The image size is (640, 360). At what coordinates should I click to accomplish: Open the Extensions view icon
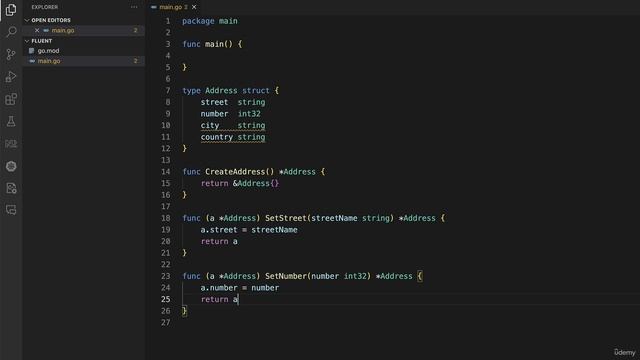pos(11,99)
